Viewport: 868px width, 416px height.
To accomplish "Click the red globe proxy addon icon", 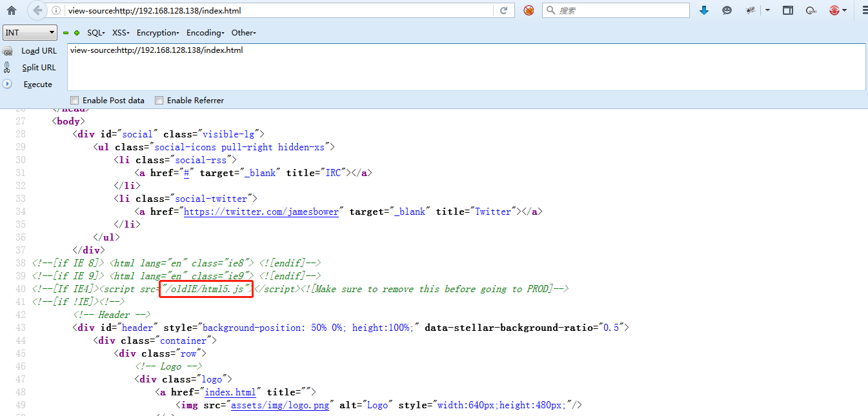I will (834, 10).
